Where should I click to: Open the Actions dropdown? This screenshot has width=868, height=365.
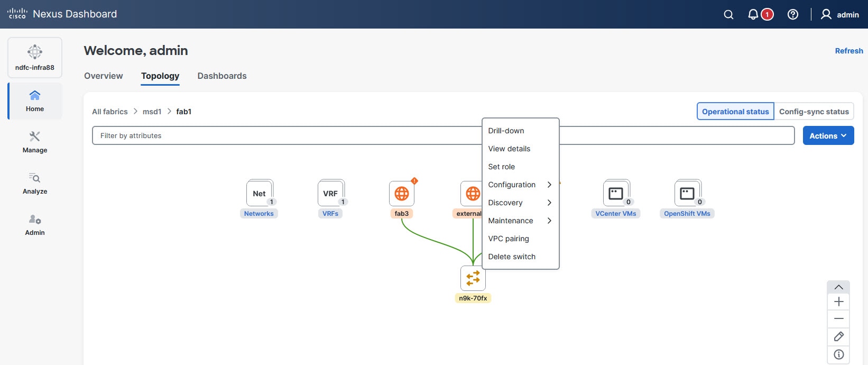828,136
